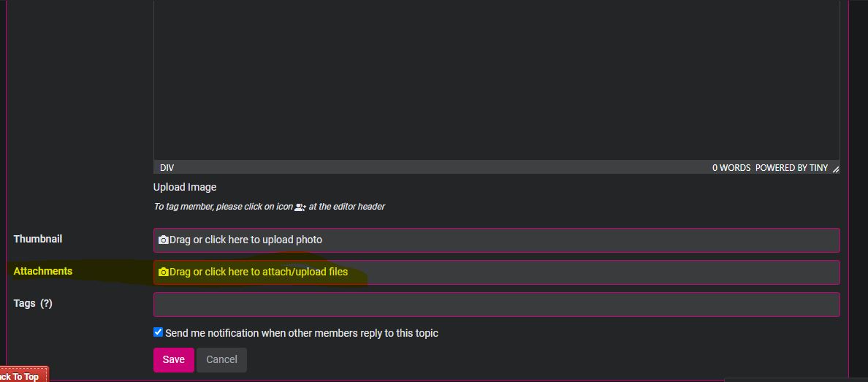Open the POWERED BY TINY link
This screenshot has height=382, width=868.
coord(791,168)
